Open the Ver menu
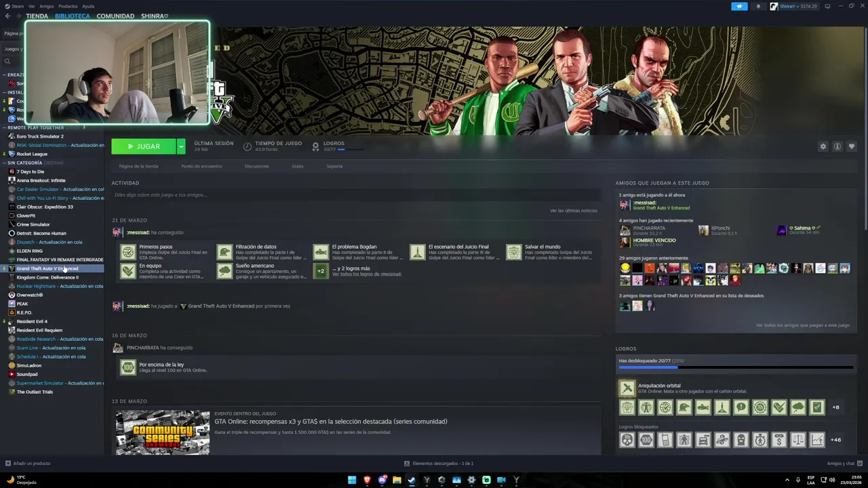 click(32, 6)
